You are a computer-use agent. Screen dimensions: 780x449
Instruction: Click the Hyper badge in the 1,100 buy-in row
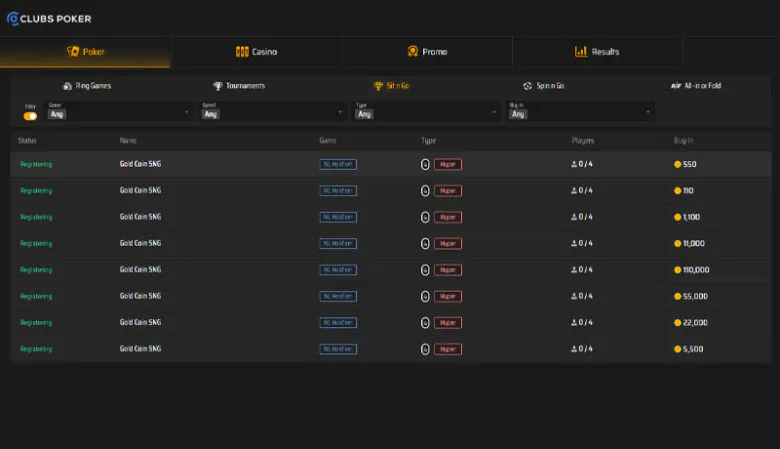[x=447, y=217]
